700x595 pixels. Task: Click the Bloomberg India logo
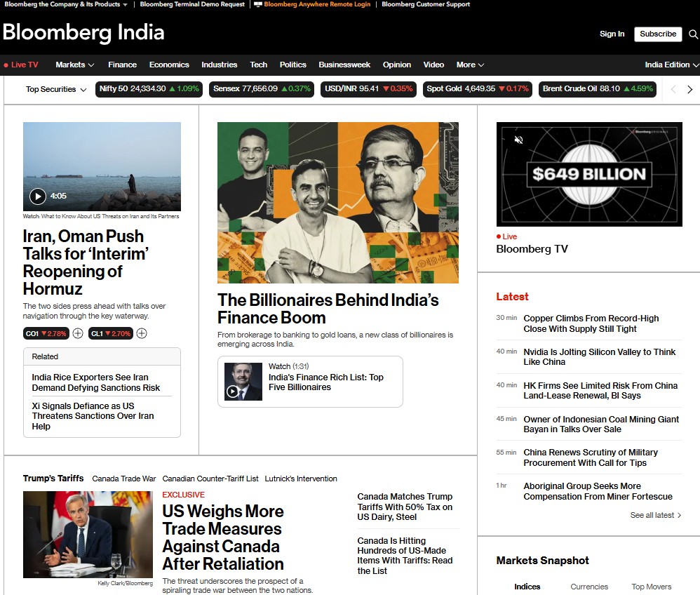[x=83, y=32]
